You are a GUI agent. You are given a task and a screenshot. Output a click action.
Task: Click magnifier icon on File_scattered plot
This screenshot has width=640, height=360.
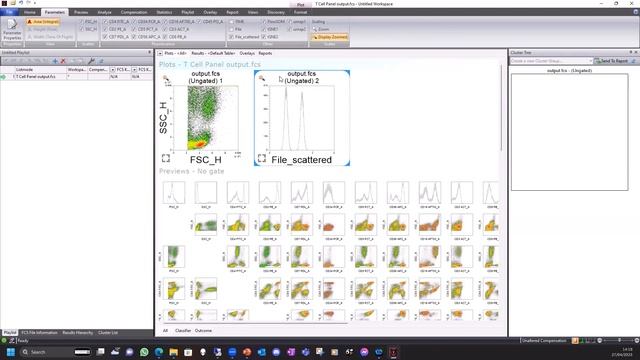[262, 78]
